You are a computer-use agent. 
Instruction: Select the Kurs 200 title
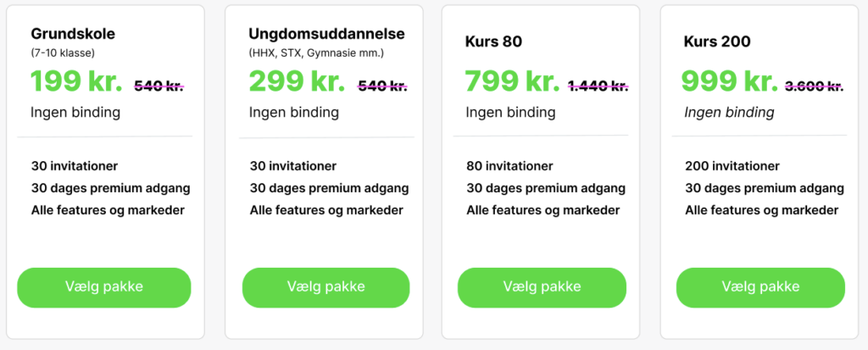(x=717, y=42)
